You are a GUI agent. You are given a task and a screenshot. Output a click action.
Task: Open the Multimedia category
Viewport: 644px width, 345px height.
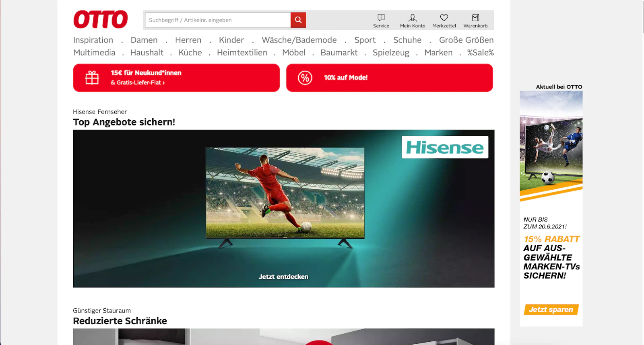94,52
